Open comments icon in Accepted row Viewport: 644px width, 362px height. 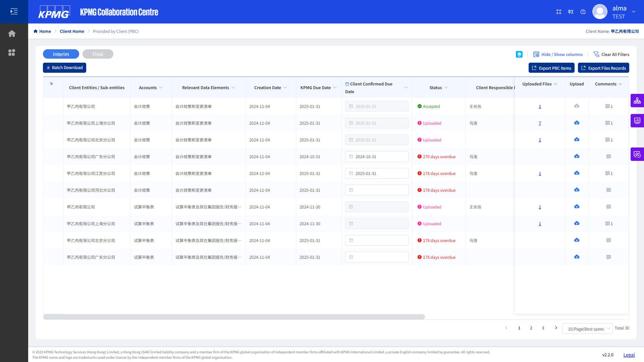pyautogui.click(x=608, y=106)
